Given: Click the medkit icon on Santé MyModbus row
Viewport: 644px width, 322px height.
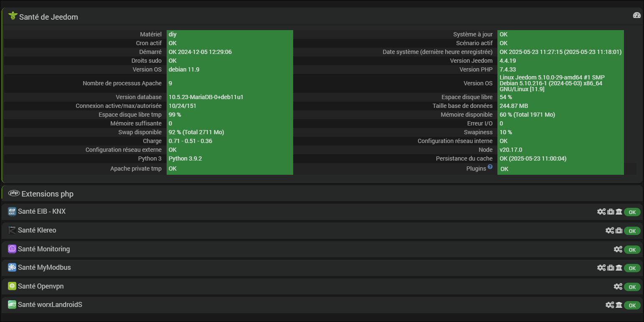Looking at the screenshot, I should click(x=611, y=268).
